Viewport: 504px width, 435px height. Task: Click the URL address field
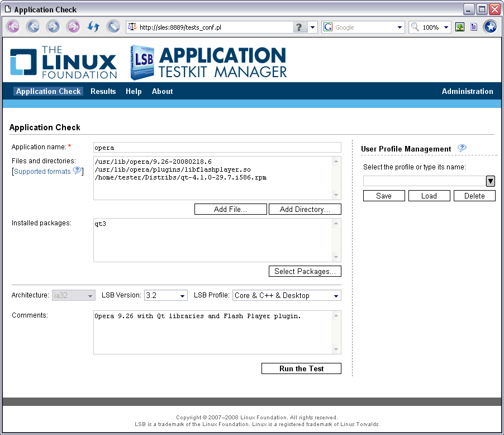point(215,27)
